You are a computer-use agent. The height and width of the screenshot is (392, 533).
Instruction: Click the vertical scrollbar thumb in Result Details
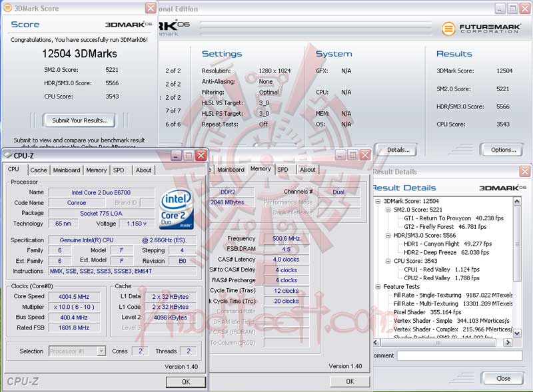pos(517,244)
